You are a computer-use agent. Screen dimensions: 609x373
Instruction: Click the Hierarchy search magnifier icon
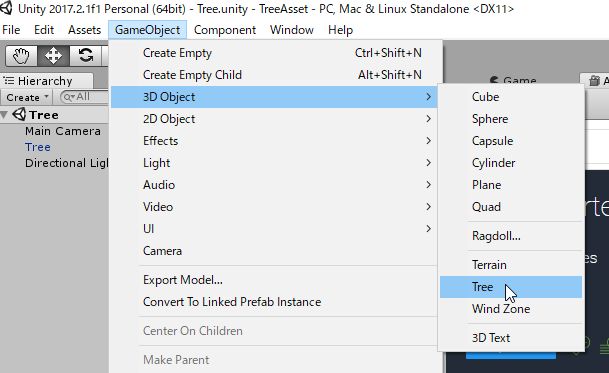click(69, 97)
